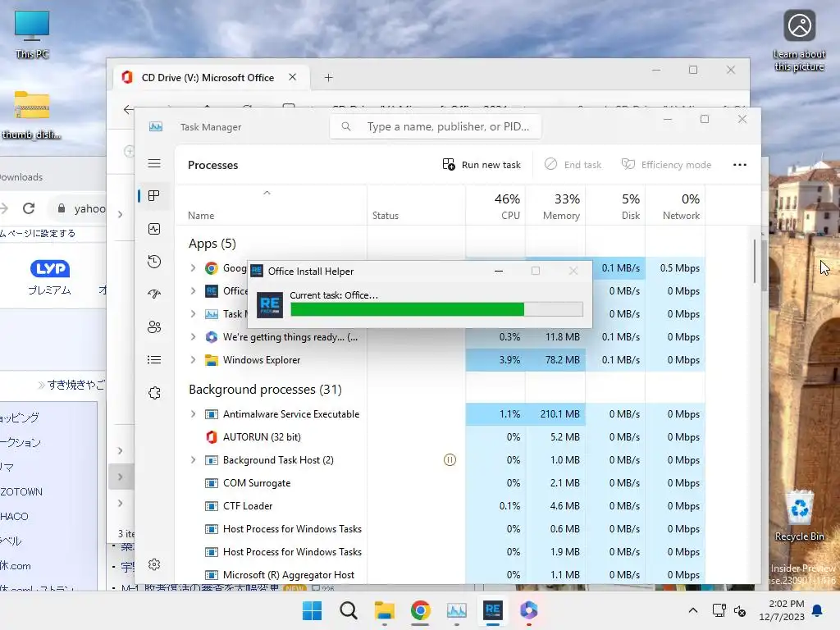Select the COM Surrogate process

tap(257, 483)
